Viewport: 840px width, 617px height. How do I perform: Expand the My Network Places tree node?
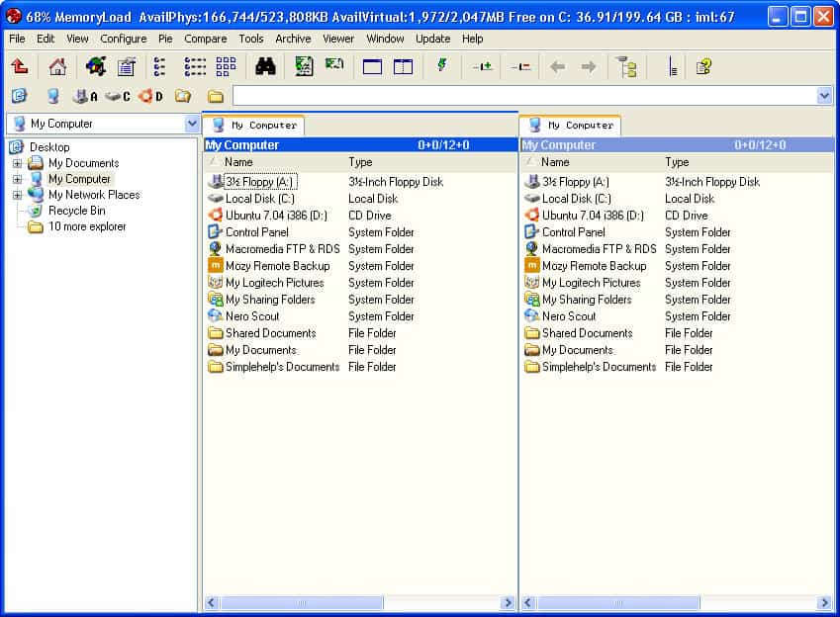[x=17, y=195]
